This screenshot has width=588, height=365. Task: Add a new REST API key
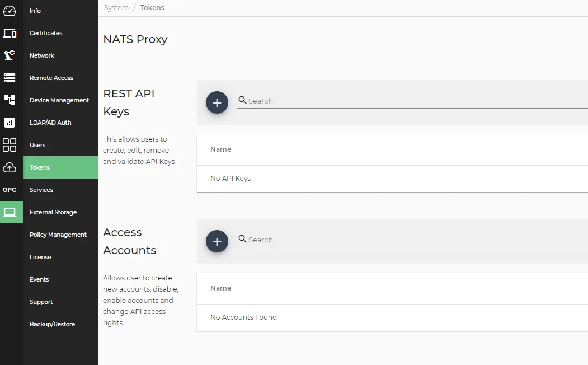coord(217,102)
